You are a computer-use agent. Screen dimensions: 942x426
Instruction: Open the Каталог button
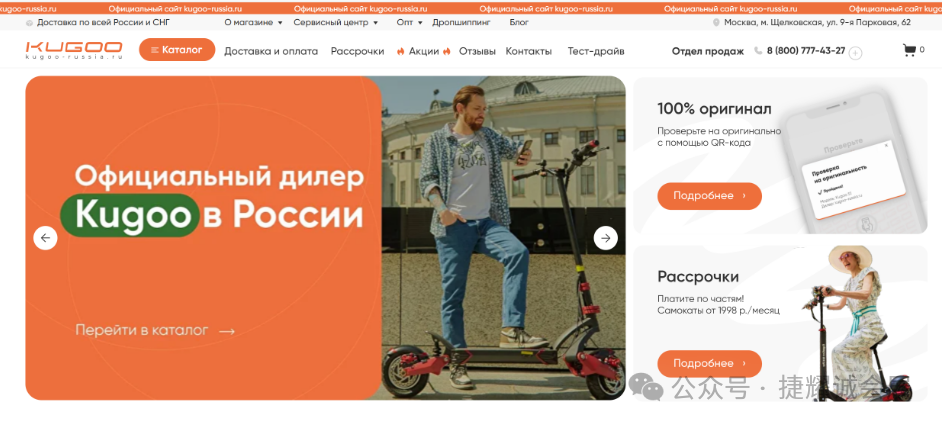coord(177,50)
